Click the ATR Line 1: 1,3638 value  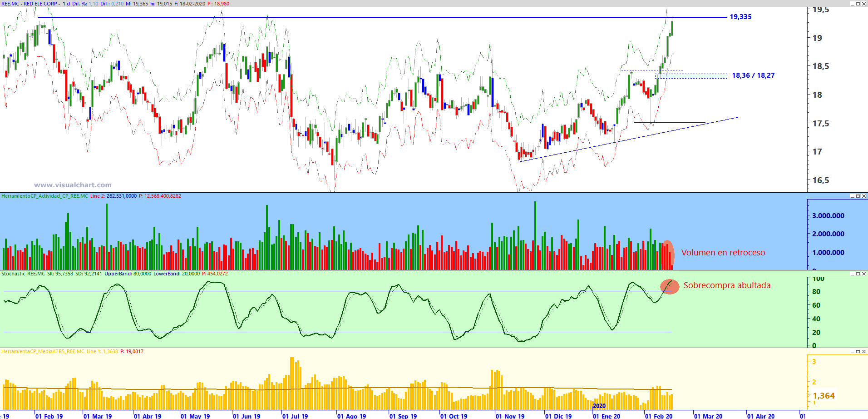pos(102,351)
